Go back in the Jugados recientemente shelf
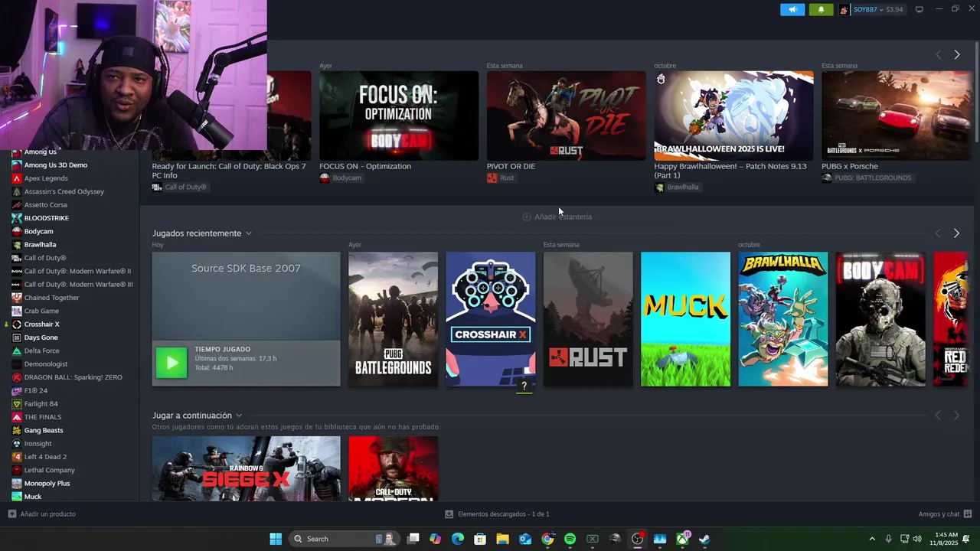980x551 pixels. (x=938, y=233)
